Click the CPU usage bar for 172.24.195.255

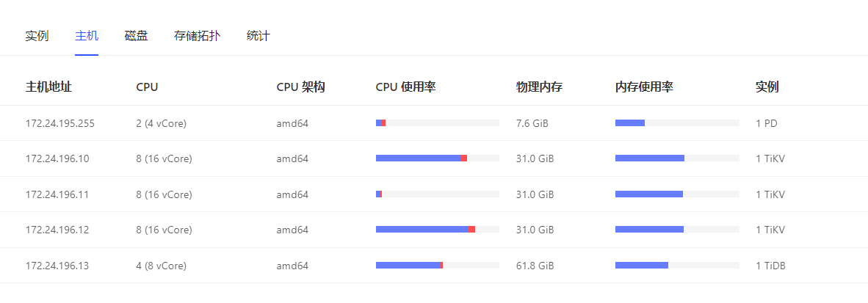tap(437, 123)
